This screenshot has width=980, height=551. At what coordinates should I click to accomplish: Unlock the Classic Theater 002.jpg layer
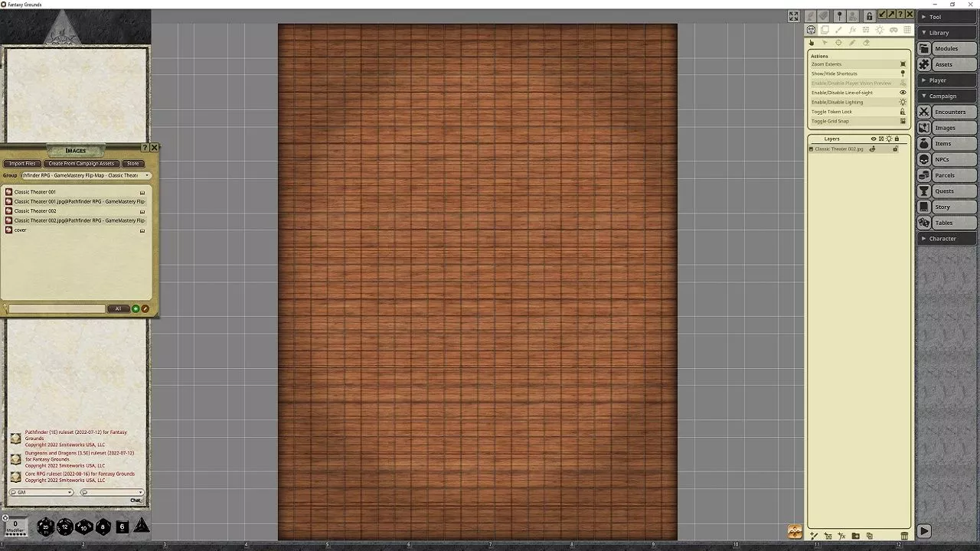tap(895, 148)
